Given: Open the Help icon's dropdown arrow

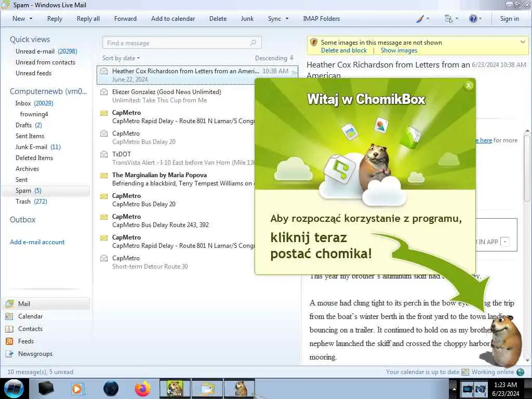Looking at the screenshot, I should pyautogui.click(x=480, y=19).
